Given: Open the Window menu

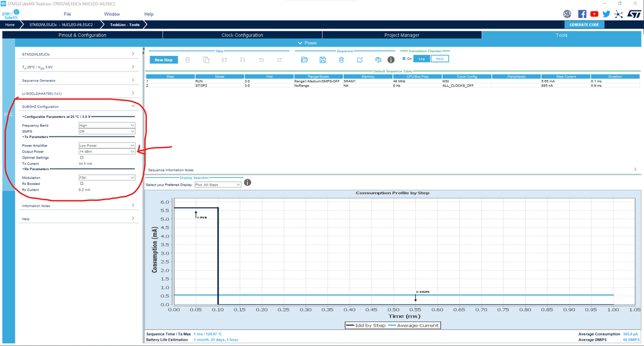Looking at the screenshot, I should pyautogui.click(x=112, y=14).
